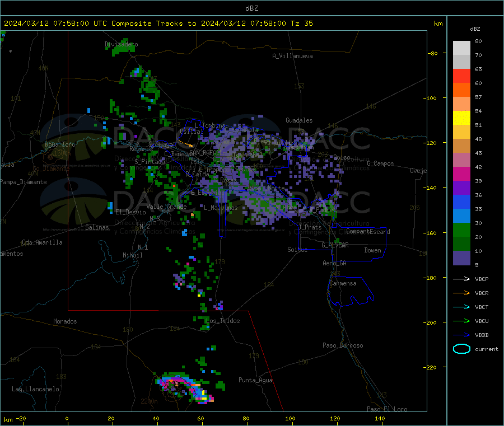The height and width of the screenshot is (426, 504).
Task: Click the J_Prats map label
Action: click(310, 227)
